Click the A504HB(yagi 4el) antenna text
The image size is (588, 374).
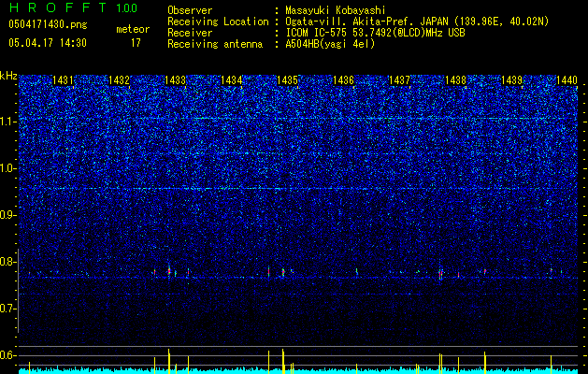[330, 44]
